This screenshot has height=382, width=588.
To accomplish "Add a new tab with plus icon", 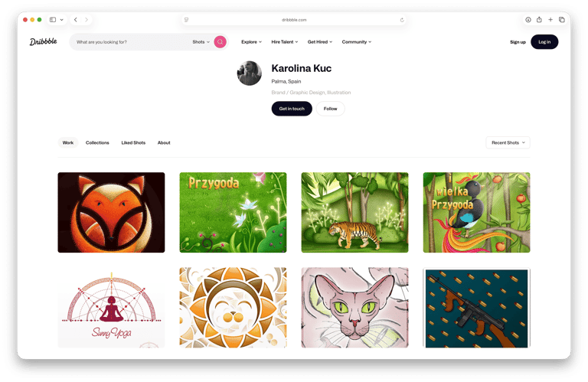I will 550,19.
